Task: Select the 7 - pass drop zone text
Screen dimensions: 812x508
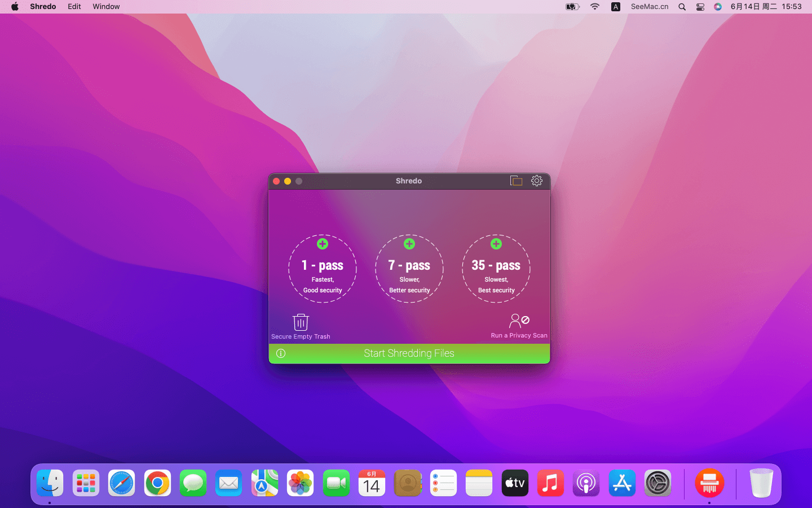Action: (409, 265)
